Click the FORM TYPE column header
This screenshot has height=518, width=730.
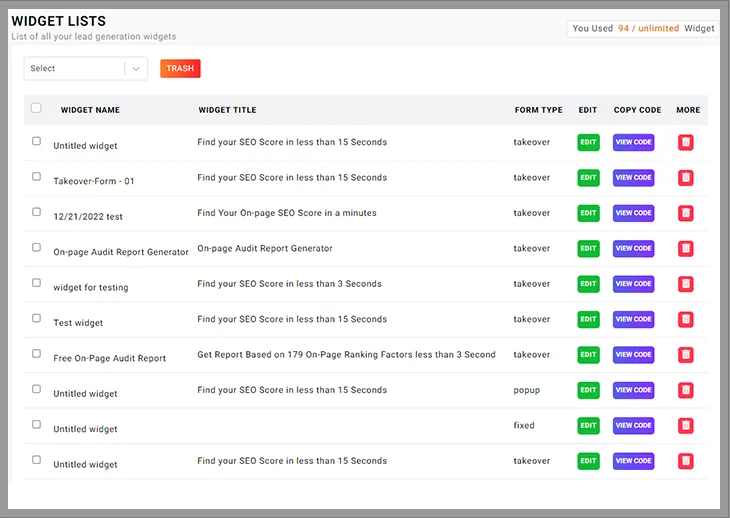[x=538, y=110]
